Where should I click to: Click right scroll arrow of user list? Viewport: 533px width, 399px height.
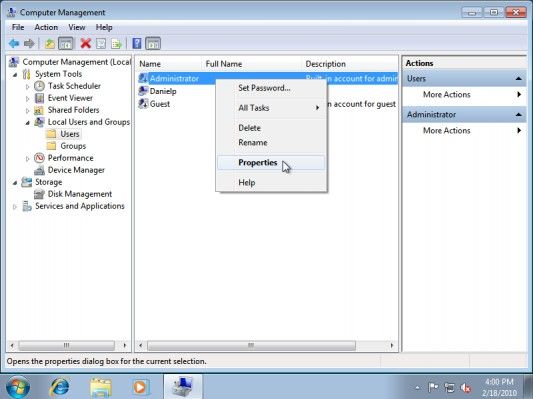point(392,345)
